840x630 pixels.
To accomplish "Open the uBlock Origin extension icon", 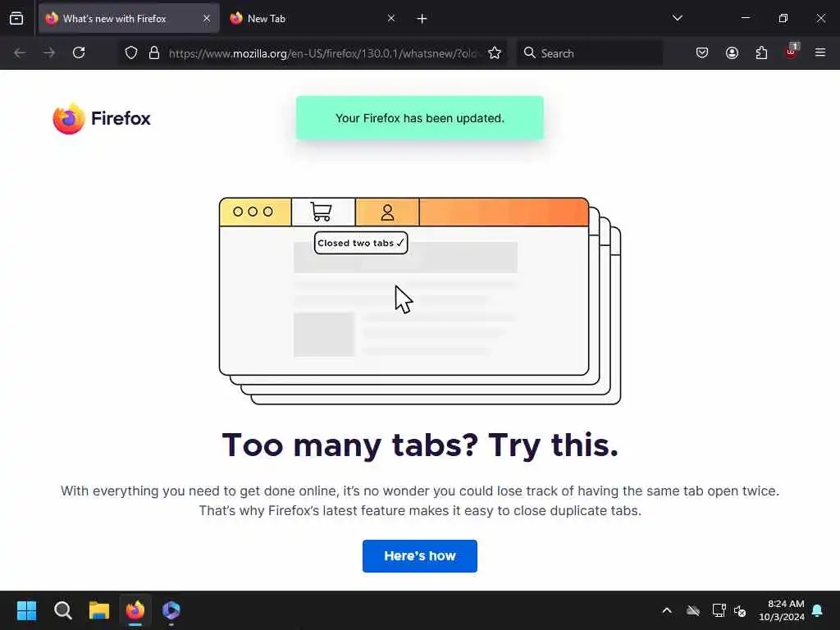I will pos(792,52).
